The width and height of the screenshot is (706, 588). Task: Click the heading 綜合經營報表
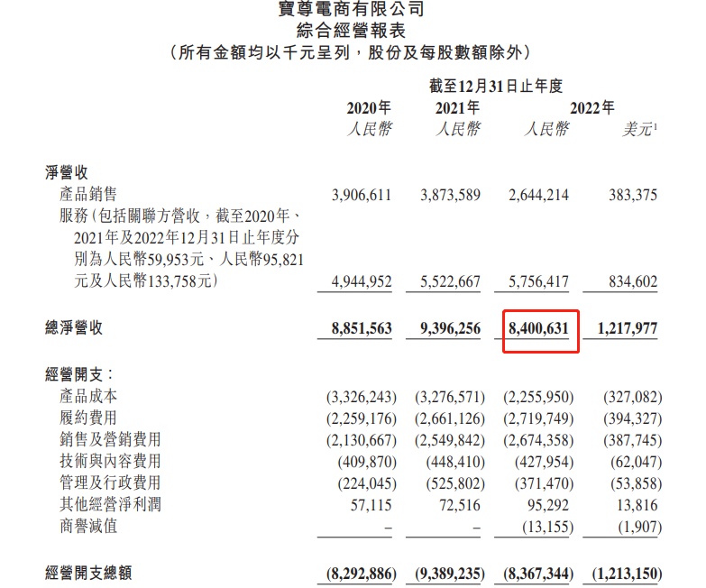pyautogui.click(x=352, y=31)
